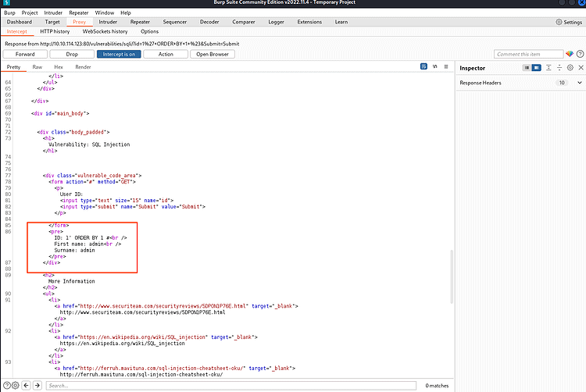Show non-printable characters with \n icon

click(x=434, y=68)
